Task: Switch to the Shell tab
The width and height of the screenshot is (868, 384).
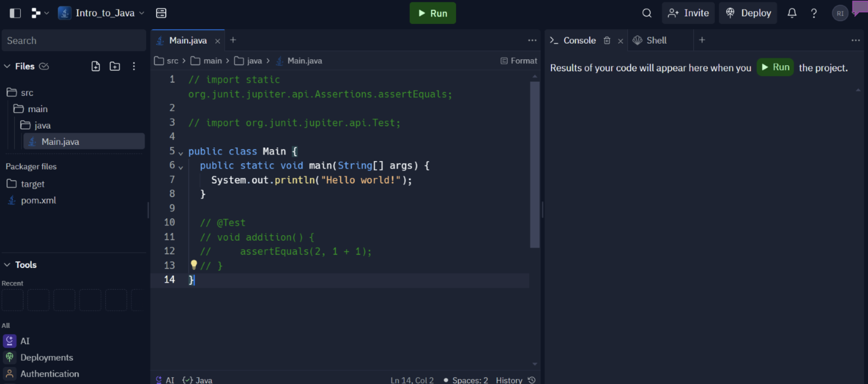Action: pyautogui.click(x=650, y=40)
